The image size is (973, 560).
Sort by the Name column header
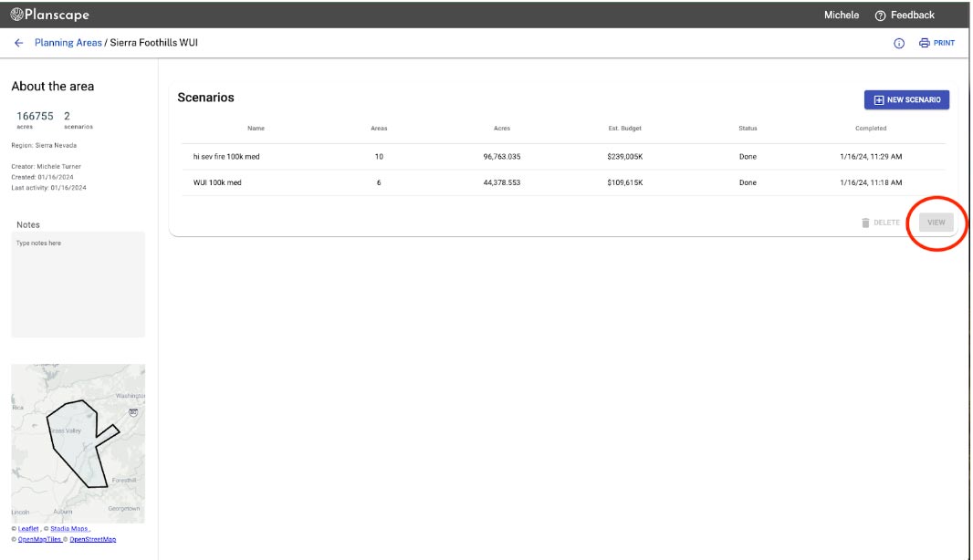point(256,129)
